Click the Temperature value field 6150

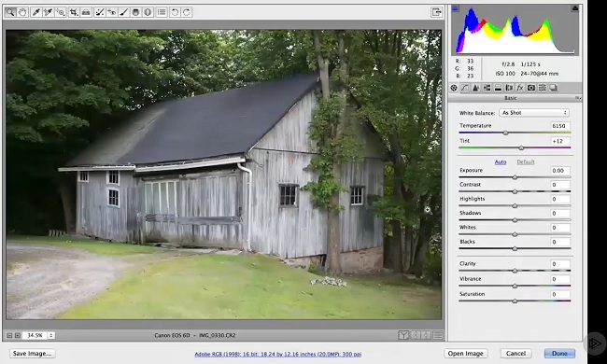[x=559, y=126]
